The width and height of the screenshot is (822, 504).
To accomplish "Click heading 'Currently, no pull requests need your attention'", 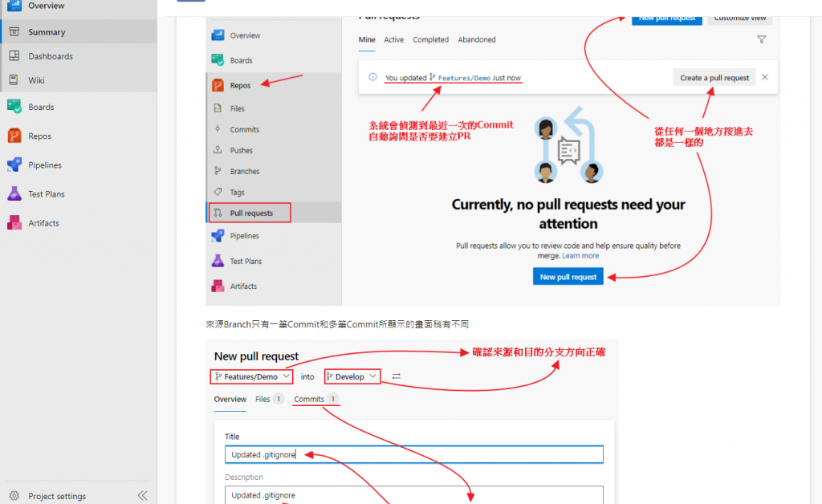I will coord(568,213).
